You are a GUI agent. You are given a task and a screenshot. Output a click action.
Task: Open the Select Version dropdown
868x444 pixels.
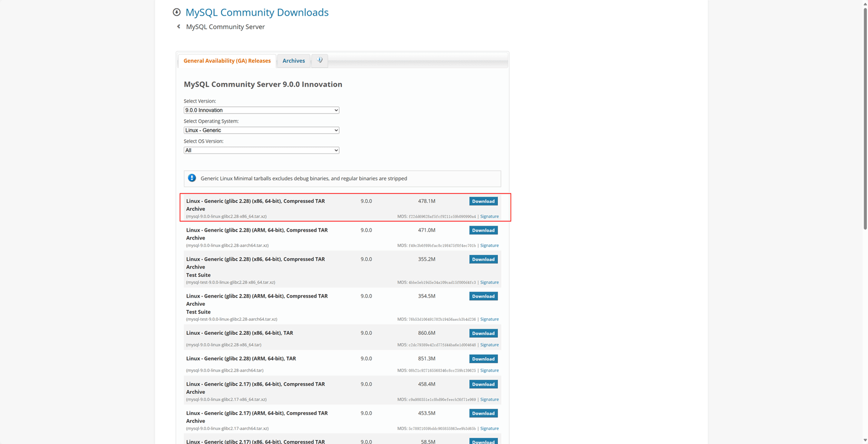[261, 110]
